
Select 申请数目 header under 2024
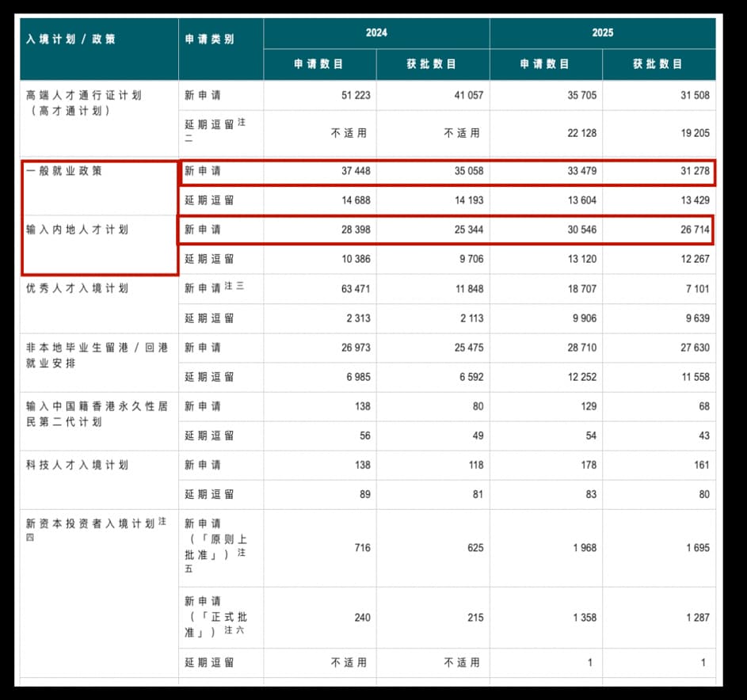point(319,64)
